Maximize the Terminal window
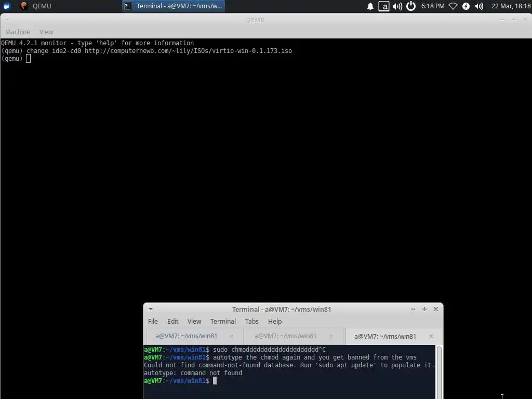This screenshot has height=399, width=532. (424, 309)
